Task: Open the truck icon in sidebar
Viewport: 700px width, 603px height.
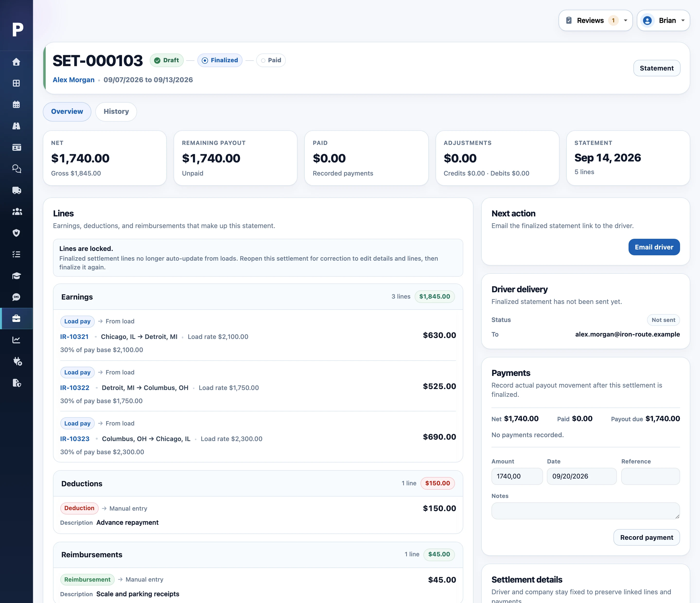Action: click(16, 190)
